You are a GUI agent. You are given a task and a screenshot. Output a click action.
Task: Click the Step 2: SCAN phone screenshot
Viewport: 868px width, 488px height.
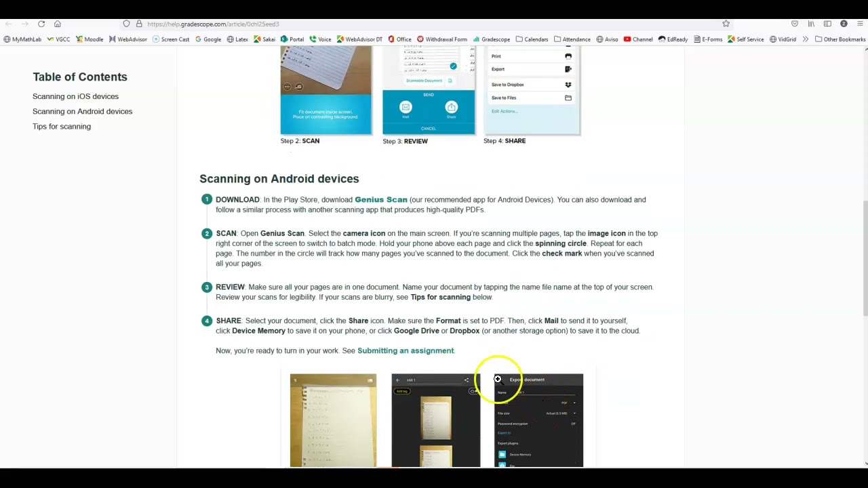pos(326,90)
